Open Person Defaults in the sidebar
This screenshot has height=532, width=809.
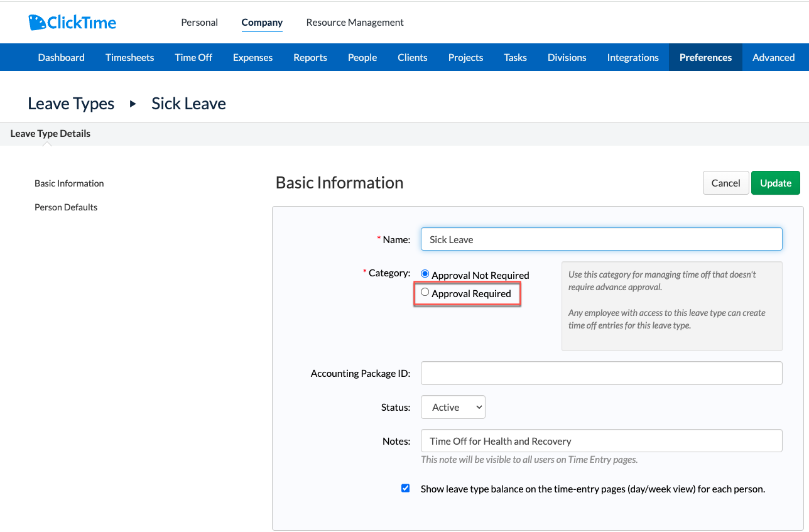click(66, 207)
